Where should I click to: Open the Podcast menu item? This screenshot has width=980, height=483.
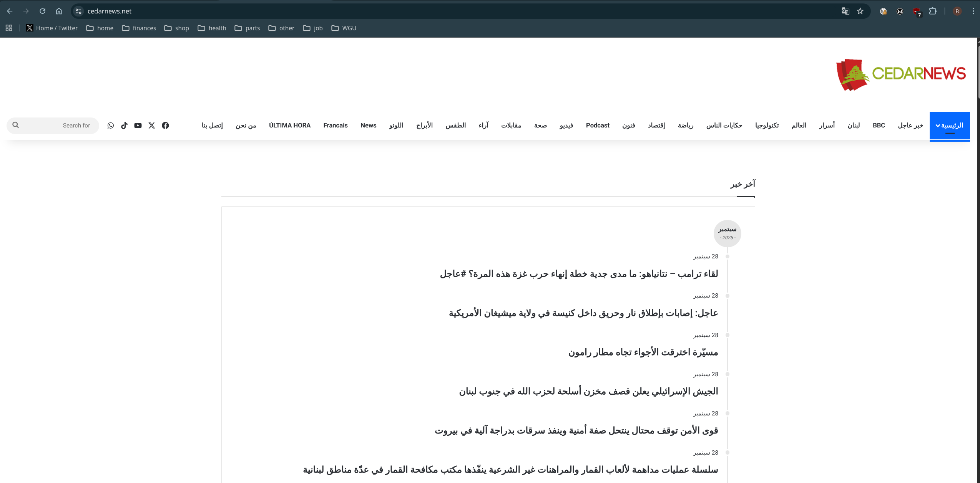point(598,126)
